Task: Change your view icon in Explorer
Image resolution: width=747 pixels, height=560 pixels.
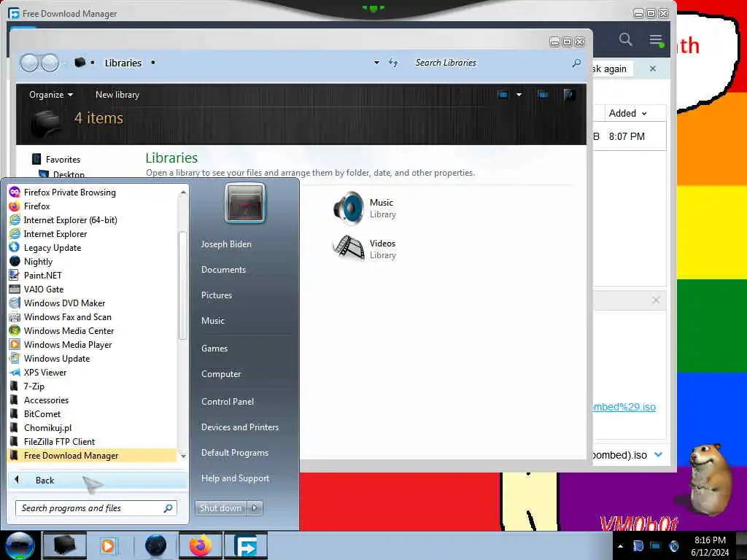Action: coord(503,95)
